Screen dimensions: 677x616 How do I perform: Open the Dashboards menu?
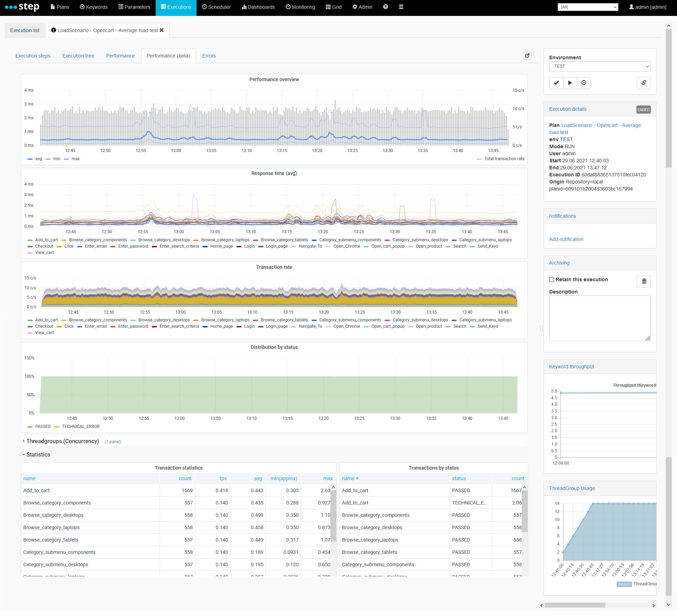click(x=258, y=7)
